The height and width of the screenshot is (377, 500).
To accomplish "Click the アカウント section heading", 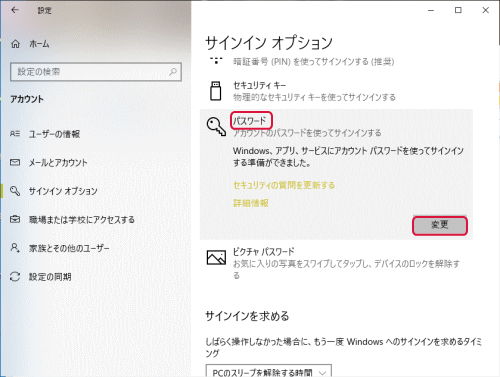I will coord(27,99).
